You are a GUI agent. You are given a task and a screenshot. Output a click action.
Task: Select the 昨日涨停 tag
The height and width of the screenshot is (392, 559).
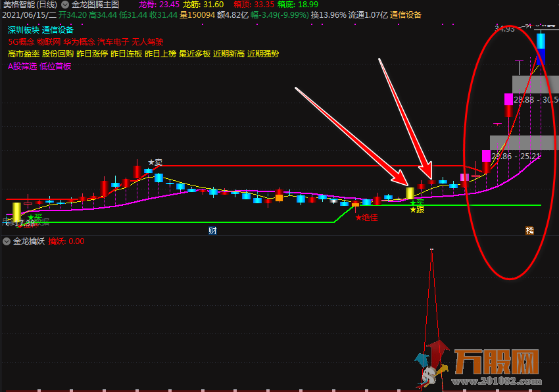point(91,54)
